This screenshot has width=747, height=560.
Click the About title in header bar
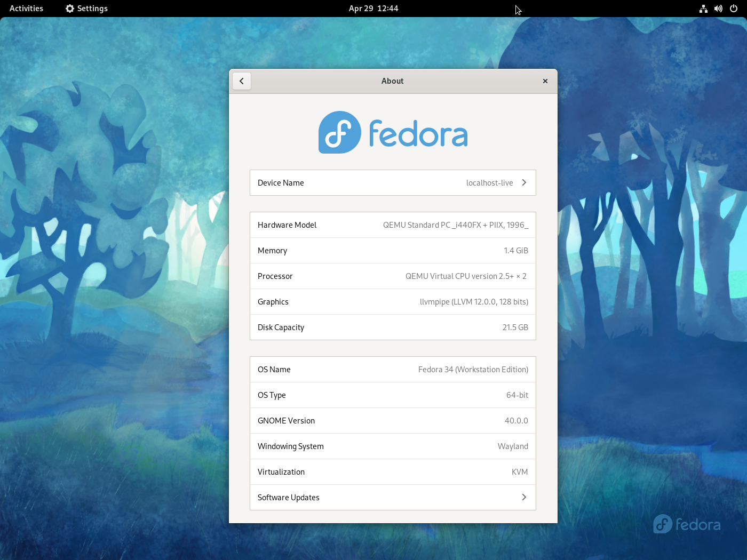coord(393,81)
